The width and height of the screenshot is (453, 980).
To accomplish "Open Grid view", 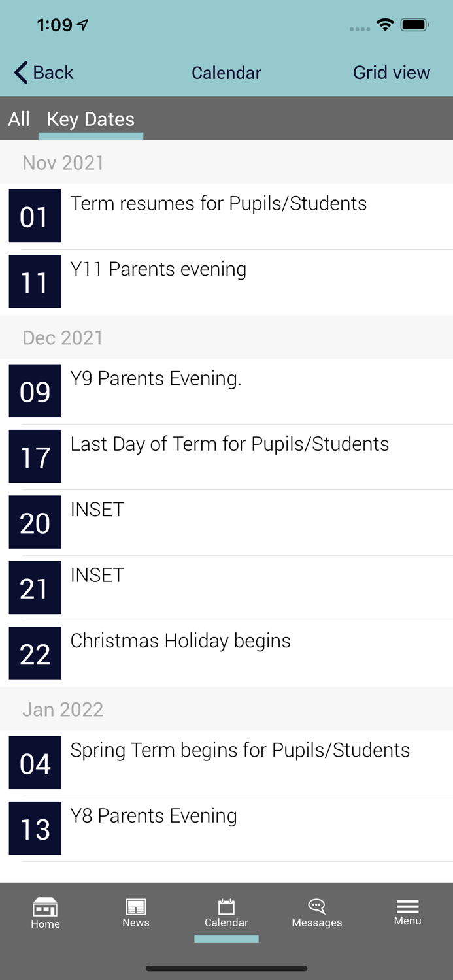I will 392,73.
